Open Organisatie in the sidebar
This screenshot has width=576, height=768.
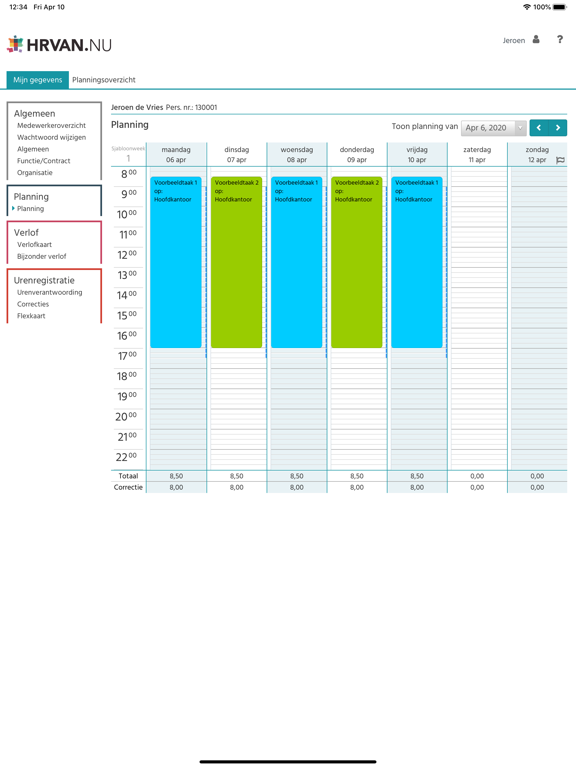click(35, 172)
